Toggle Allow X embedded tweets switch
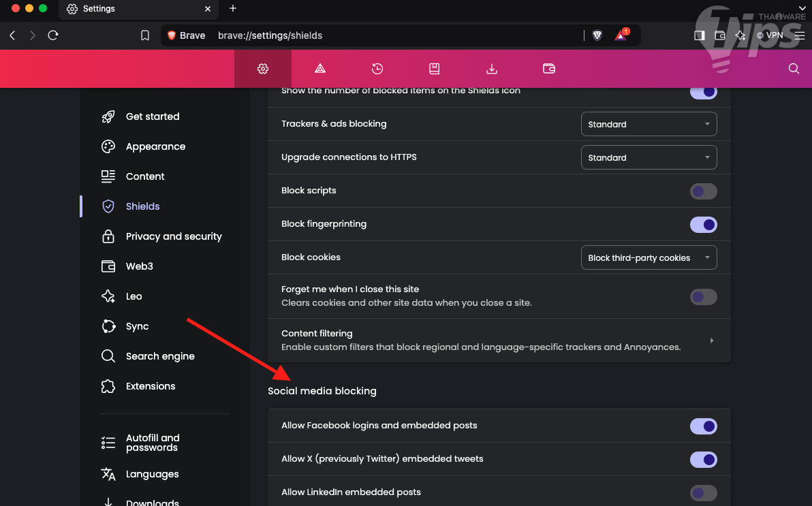The width and height of the screenshot is (812, 506). click(x=703, y=460)
